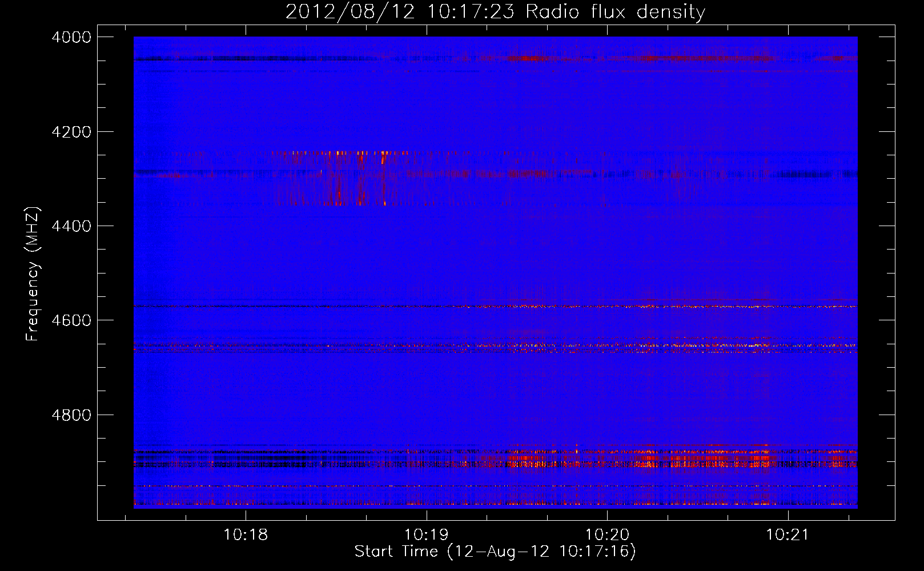Select the 4000 frequency tick label
The height and width of the screenshot is (571, 924).
pos(71,37)
